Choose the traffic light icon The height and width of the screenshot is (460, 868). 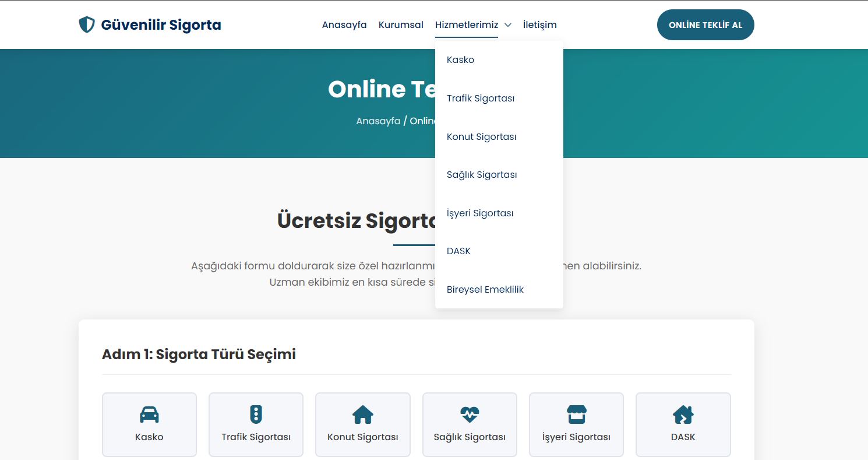[x=256, y=415]
